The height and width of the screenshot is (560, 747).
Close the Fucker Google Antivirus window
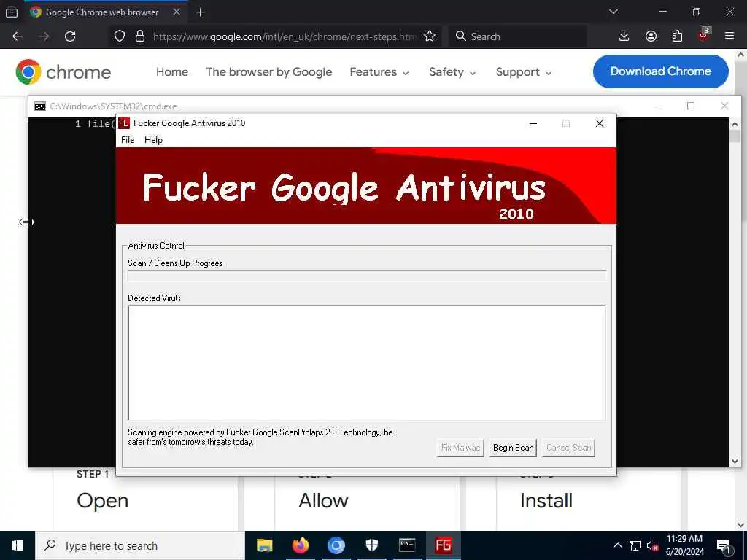[600, 123]
